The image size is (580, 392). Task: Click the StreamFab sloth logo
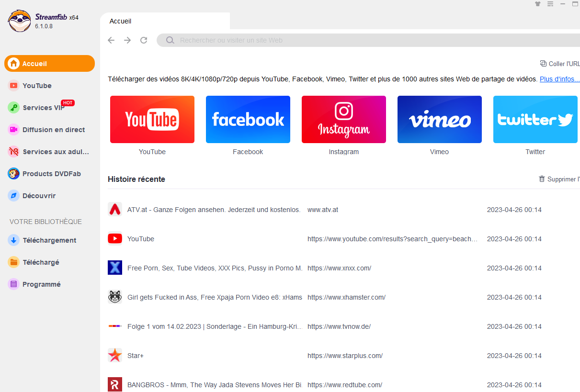[19, 21]
